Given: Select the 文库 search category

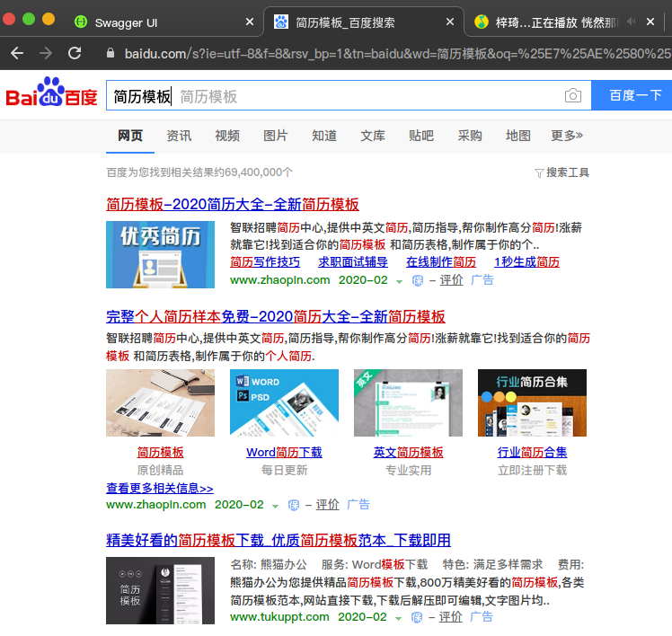Looking at the screenshot, I should coord(373,136).
